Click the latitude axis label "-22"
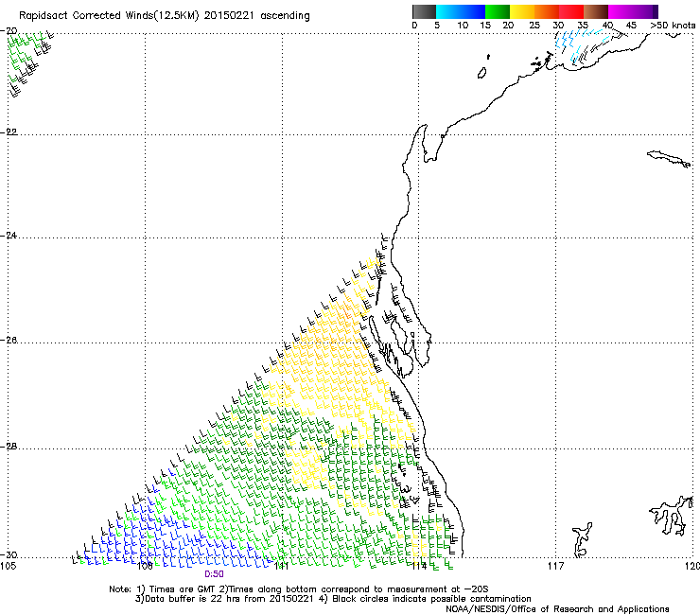The width and height of the screenshot is (700, 615). [9, 132]
